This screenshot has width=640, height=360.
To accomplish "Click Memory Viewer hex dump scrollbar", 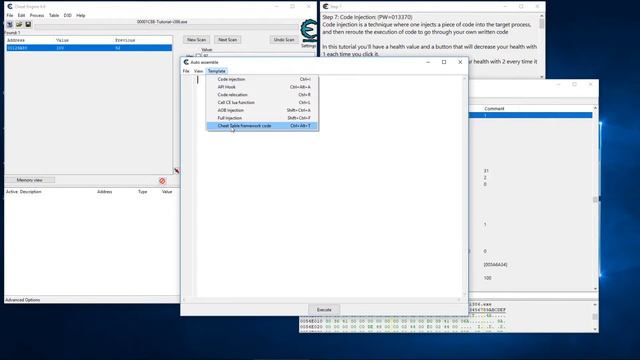I will (x=595, y=317).
